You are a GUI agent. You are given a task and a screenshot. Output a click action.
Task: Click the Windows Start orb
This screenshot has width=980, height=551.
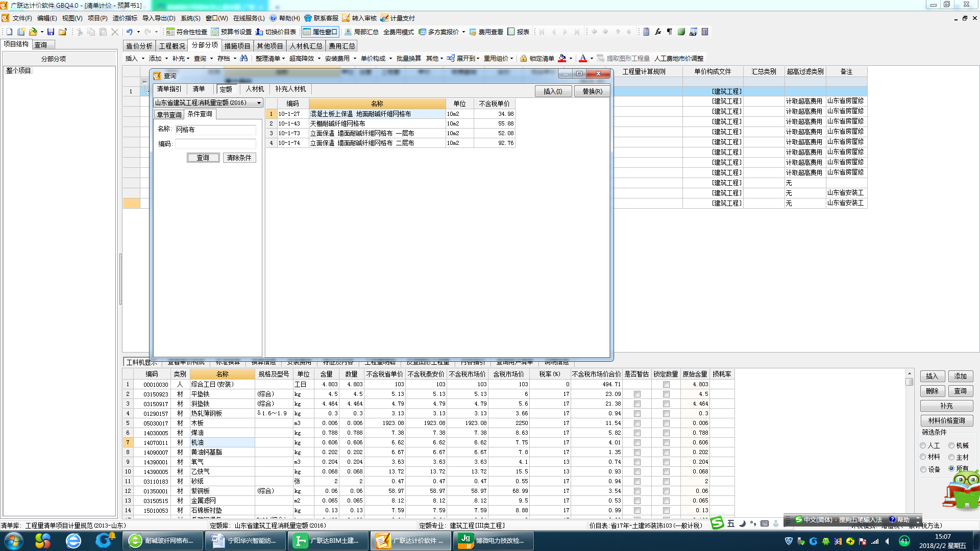pos(14,541)
